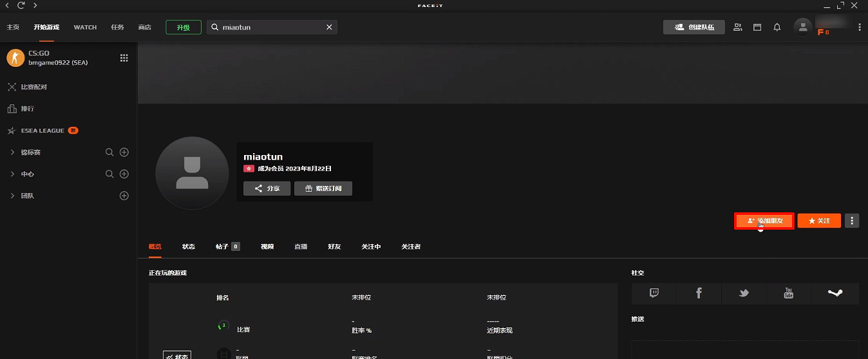Open the YouTube social link
Viewport: 868px width, 359px height.
click(789, 293)
